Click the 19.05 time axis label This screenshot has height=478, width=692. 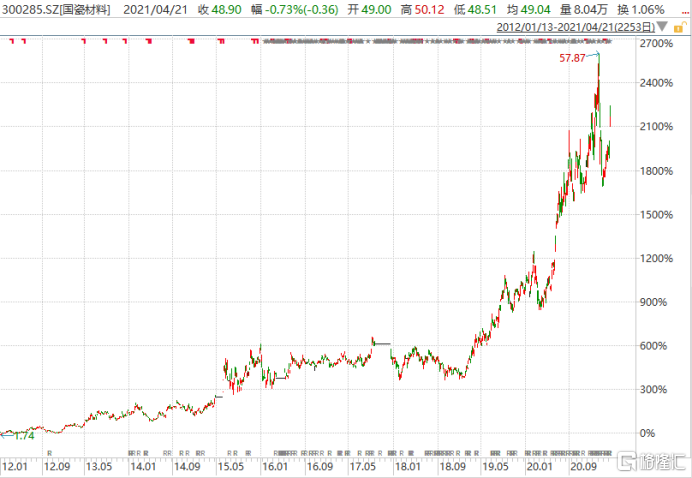pyautogui.click(x=496, y=467)
